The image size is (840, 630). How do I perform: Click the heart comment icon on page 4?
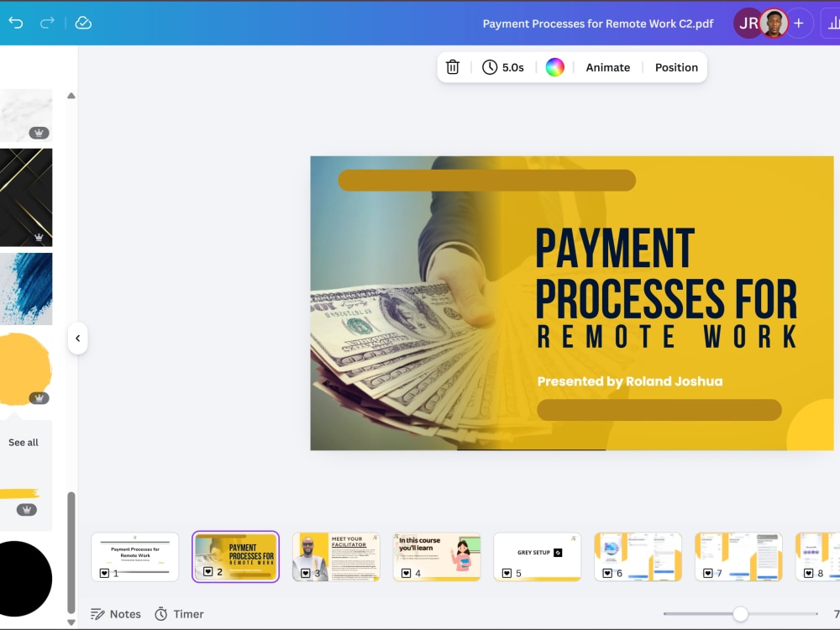(406, 573)
